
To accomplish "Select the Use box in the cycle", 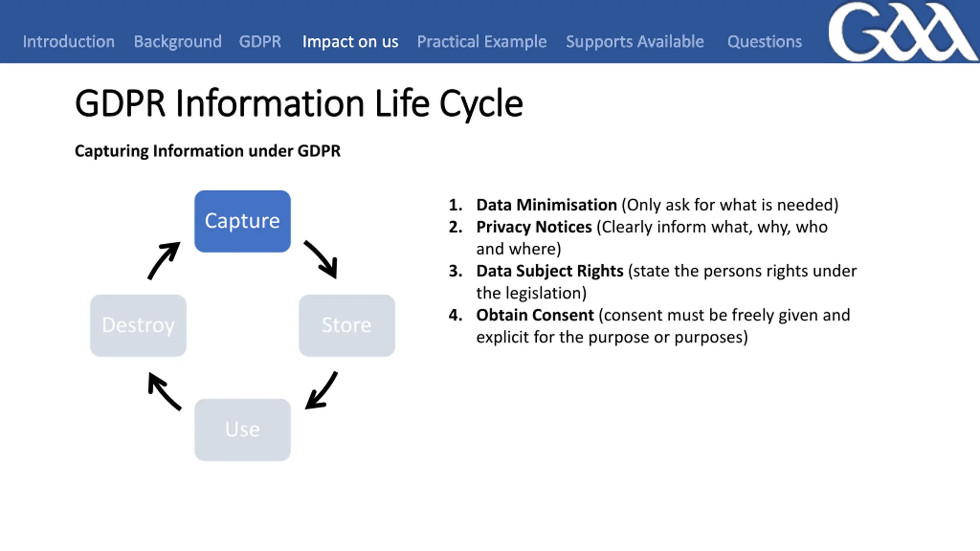I will click(x=242, y=430).
